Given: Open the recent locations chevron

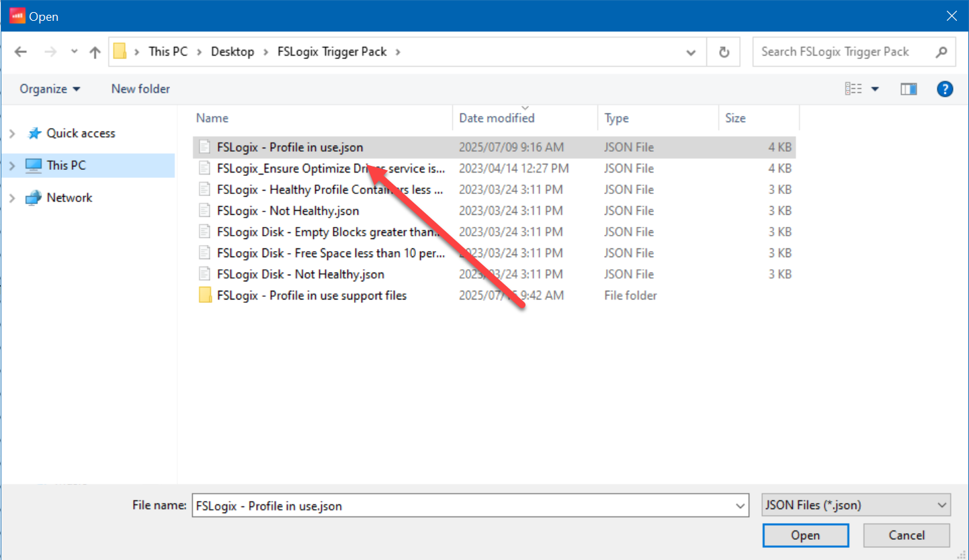Looking at the screenshot, I should coord(75,52).
